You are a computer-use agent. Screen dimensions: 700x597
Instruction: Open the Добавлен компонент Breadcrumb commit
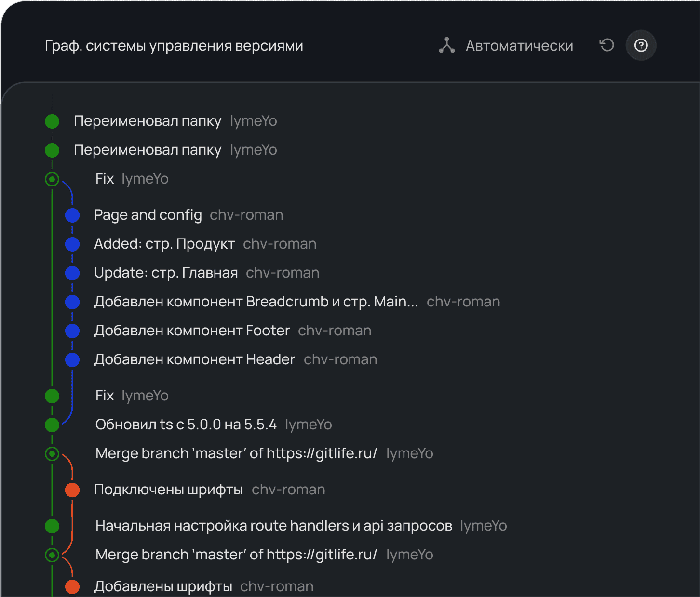(x=256, y=302)
